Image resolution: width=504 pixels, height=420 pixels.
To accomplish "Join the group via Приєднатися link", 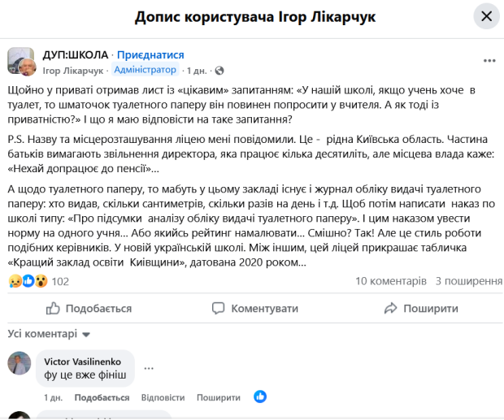I will 150,54.
